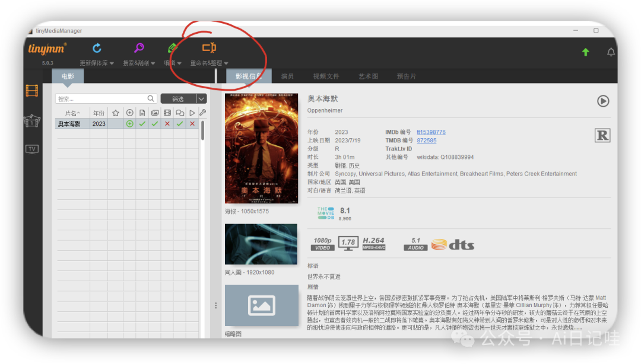
Task: Expand the 更新媒体库 dropdown arrow
Action: 112,63
